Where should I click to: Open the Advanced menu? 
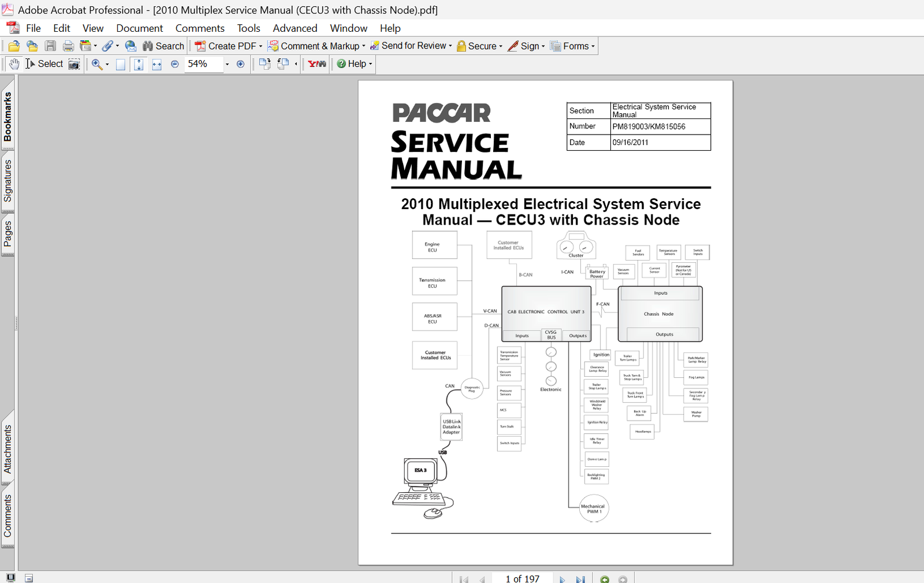coord(295,28)
